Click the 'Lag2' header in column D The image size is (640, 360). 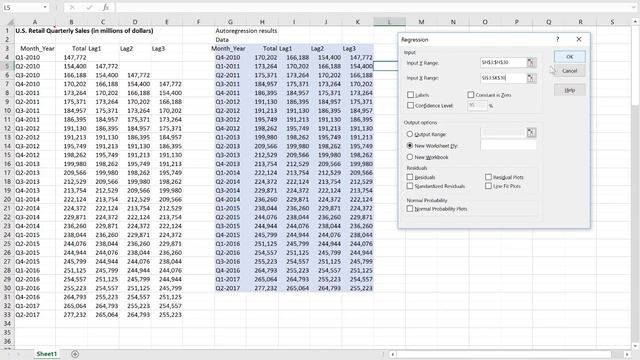click(x=127, y=48)
